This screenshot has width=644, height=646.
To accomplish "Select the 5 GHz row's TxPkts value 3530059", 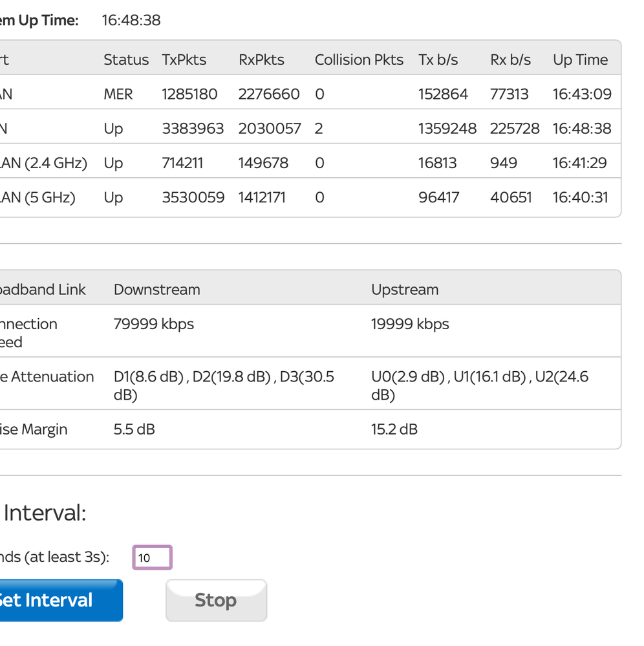I will [x=193, y=197].
